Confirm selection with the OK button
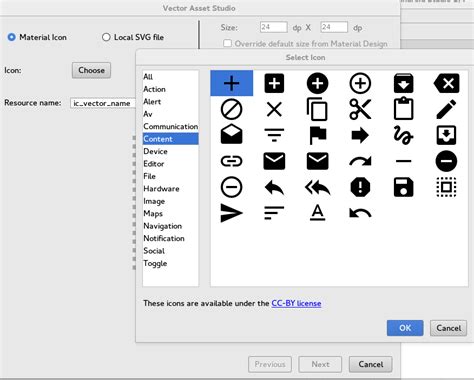Viewport: 474px width, 380px height. [405, 328]
